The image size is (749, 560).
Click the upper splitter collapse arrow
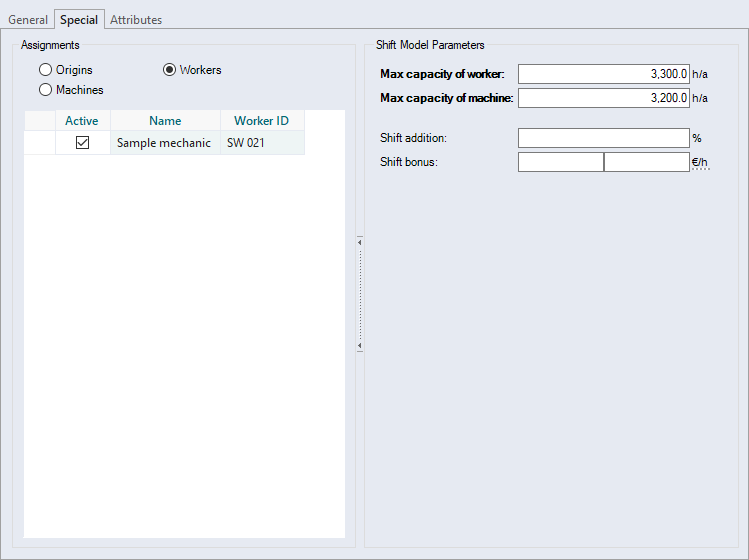point(359,241)
